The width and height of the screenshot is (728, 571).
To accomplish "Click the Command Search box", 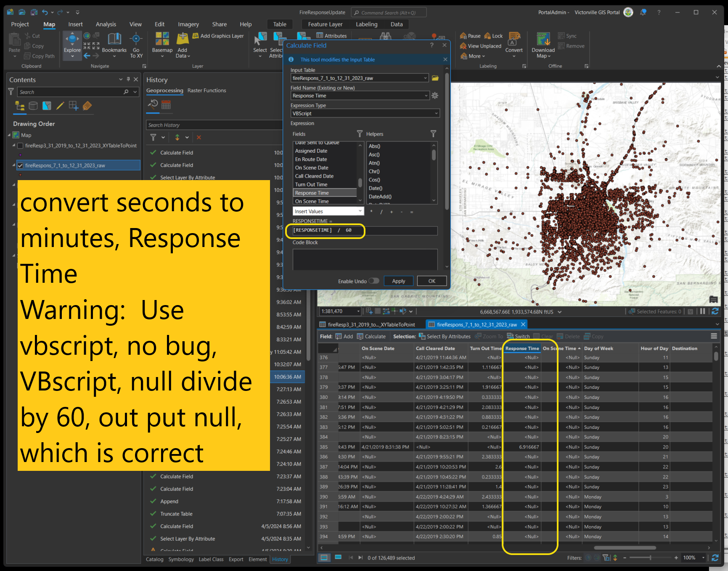I will [x=388, y=13].
